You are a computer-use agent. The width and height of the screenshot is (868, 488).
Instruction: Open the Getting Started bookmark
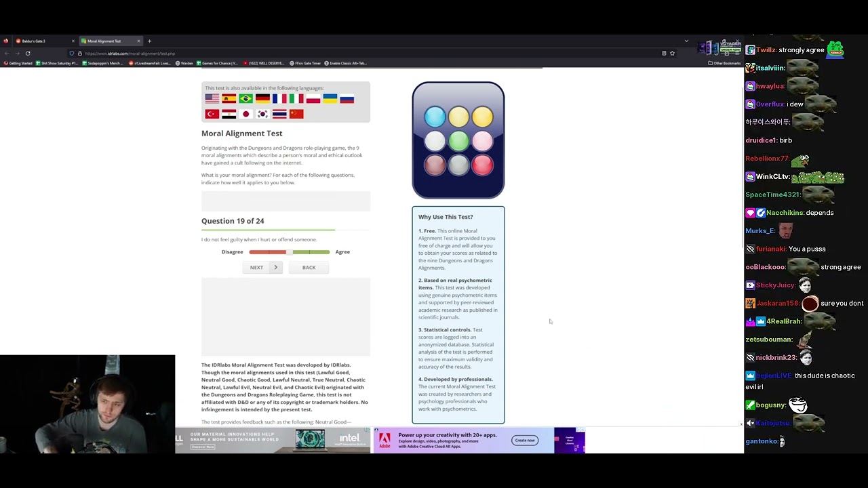tap(18, 63)
